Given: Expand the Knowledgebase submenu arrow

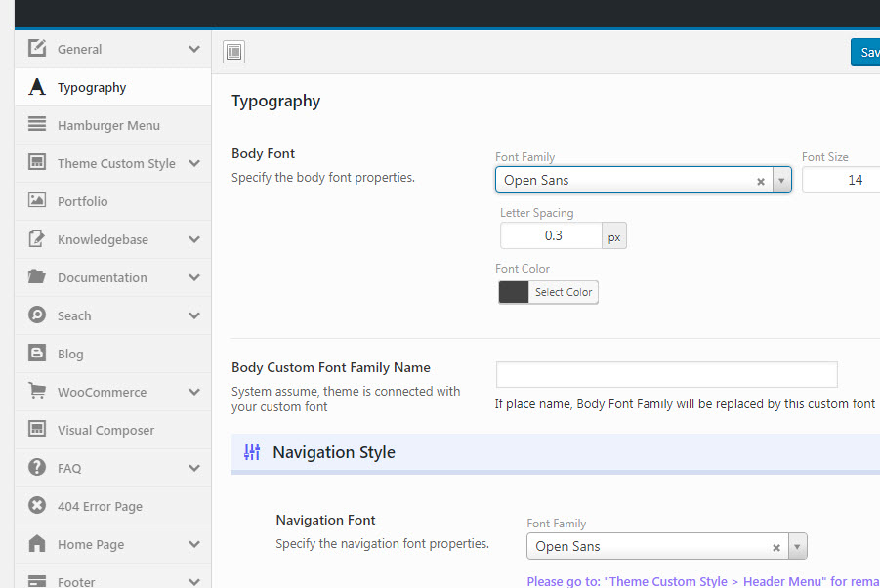Looking at the screenshot, I should 194,239.
